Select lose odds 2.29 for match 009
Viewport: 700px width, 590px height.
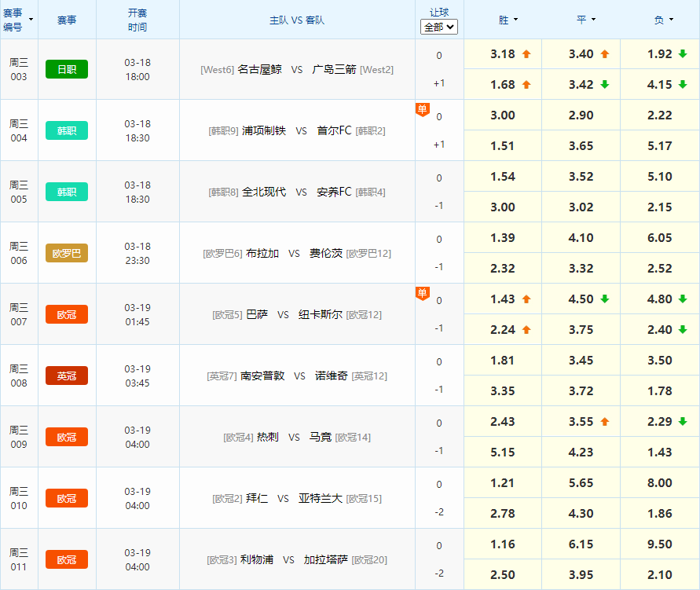point(660,422)
